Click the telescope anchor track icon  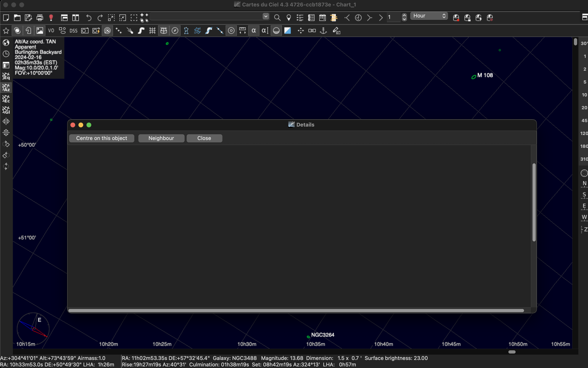pyautogui.click(x=323, y=31)
